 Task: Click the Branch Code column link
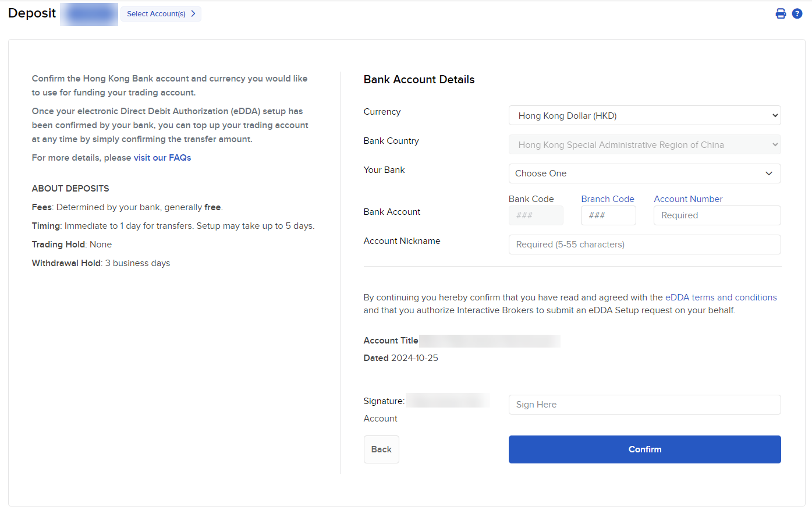coord(608,199)
